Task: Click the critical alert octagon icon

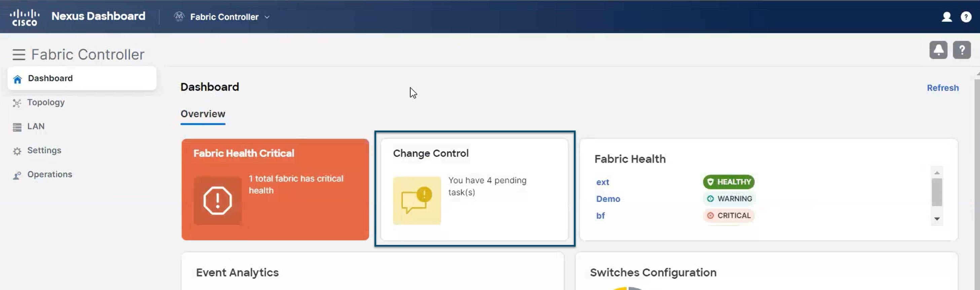Action: coord(217,201)
